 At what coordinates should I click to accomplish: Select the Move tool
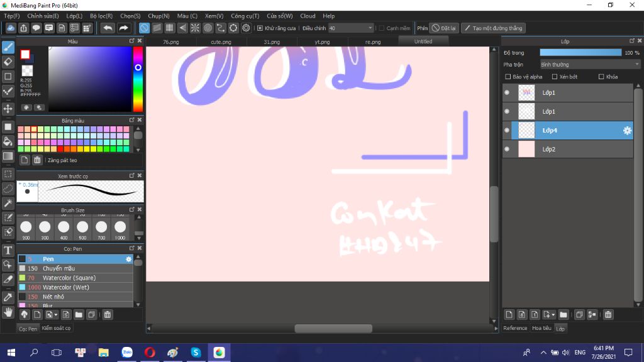[8, 109]
